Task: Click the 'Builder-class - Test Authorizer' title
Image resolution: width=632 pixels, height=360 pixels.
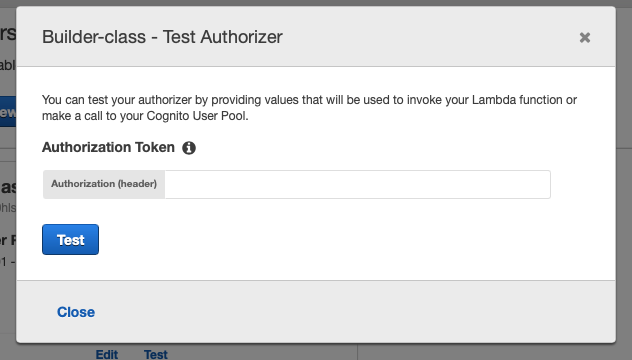Action: click(162, 37)
